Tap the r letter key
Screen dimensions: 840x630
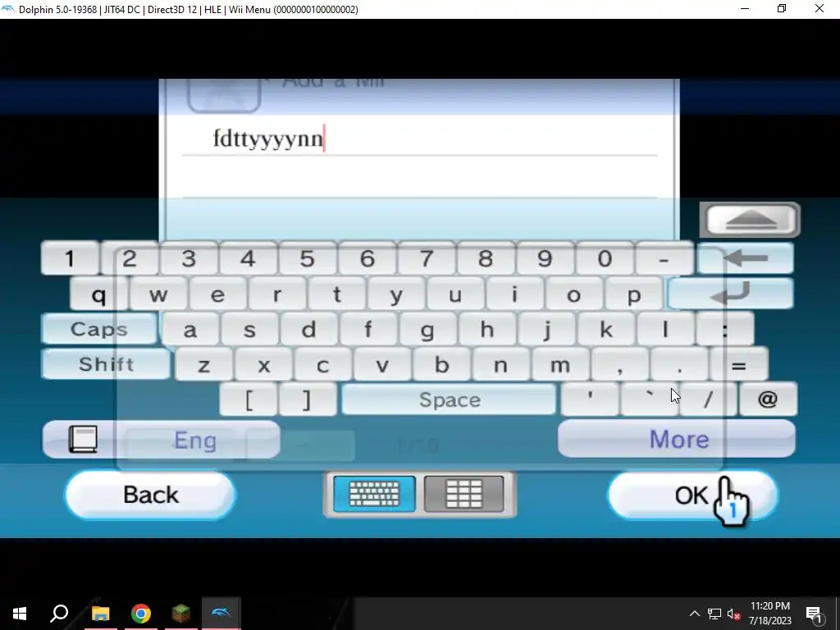point(277,294)
